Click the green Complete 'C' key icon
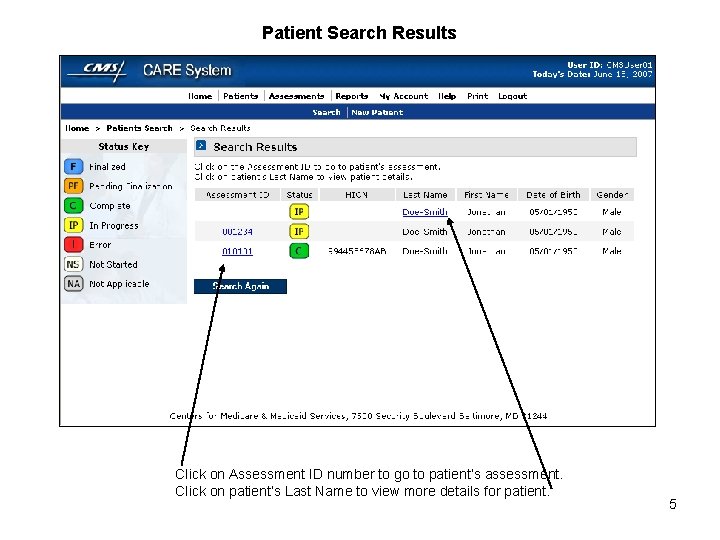The width and height of the screenshot is (720, 540). [73, 205]
